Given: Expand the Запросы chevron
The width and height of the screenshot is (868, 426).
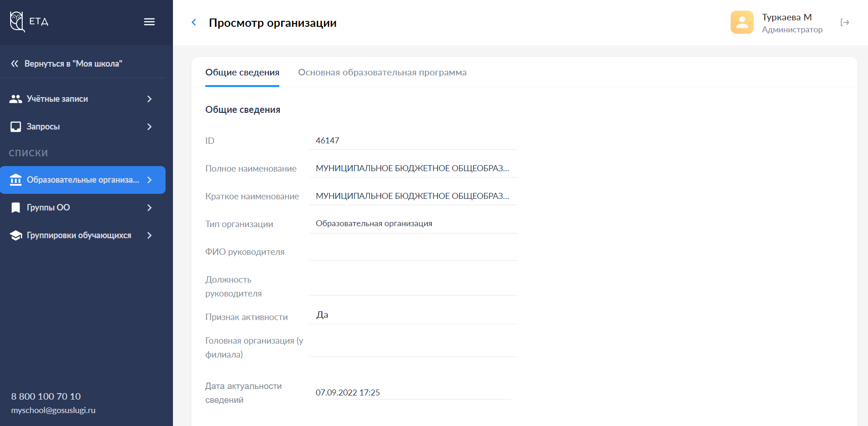Looking at the screenshot, I should (x=149, y=127).
